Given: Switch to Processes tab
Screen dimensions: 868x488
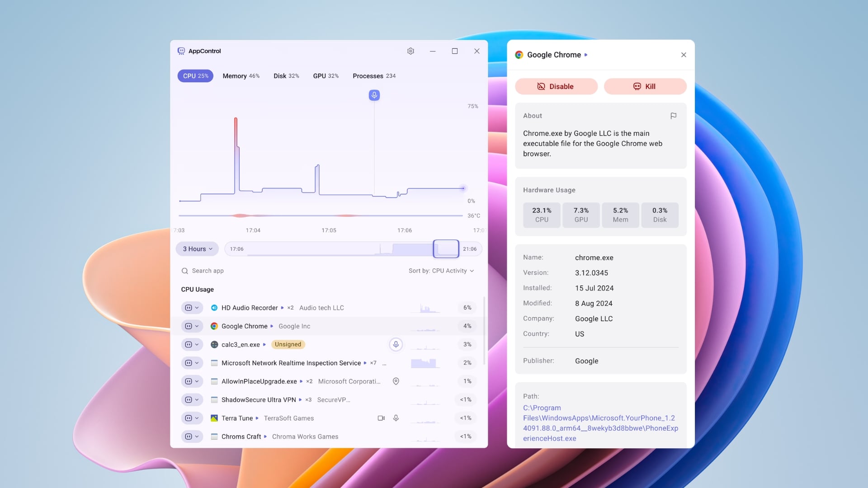Looking at the screenshot, I should [x=374, y=76].
